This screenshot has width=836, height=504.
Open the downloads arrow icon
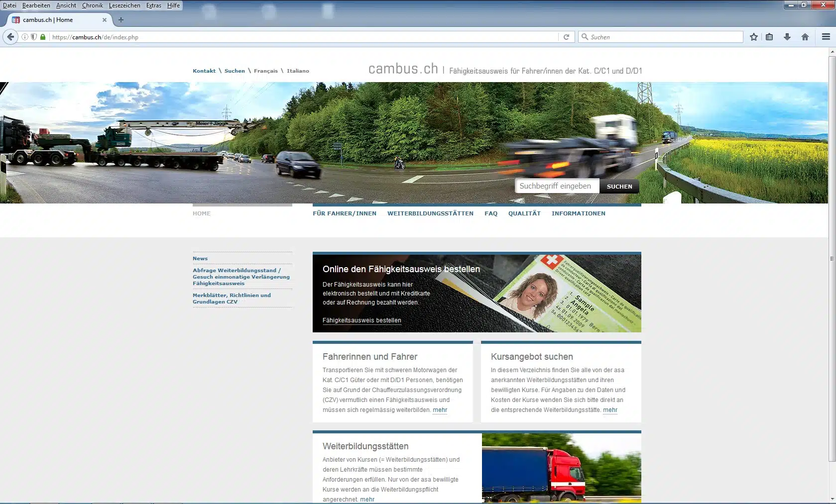[x=787, y=37]
